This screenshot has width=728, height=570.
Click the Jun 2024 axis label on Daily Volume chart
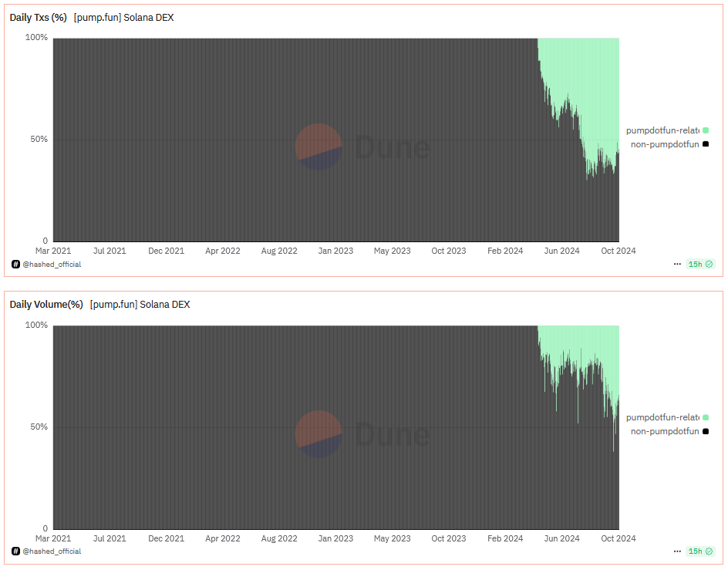(561, 538)
